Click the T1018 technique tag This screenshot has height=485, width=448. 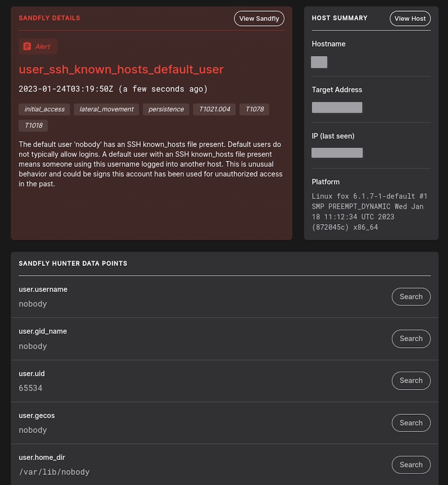[x=33, y=125]
